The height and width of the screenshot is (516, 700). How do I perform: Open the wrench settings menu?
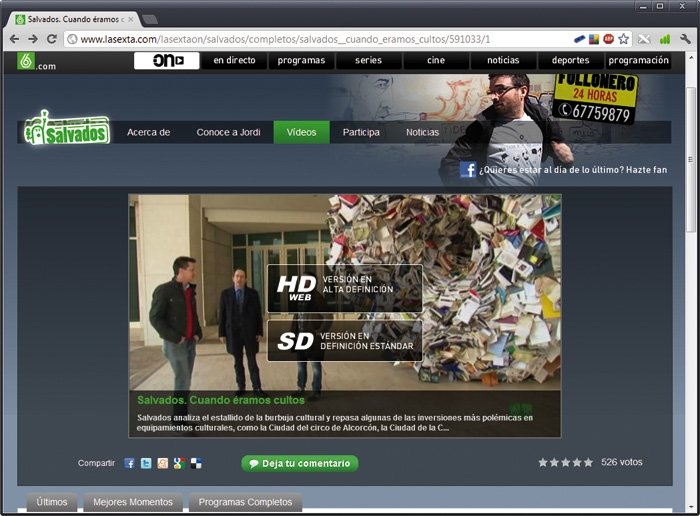click(x=685, y=39)
